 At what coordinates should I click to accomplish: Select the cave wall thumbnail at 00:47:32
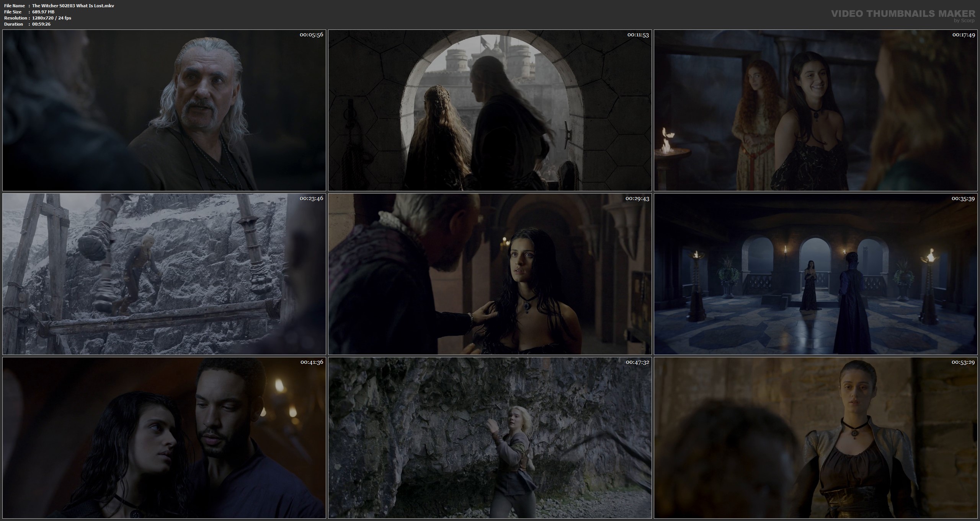click(490, 438)
